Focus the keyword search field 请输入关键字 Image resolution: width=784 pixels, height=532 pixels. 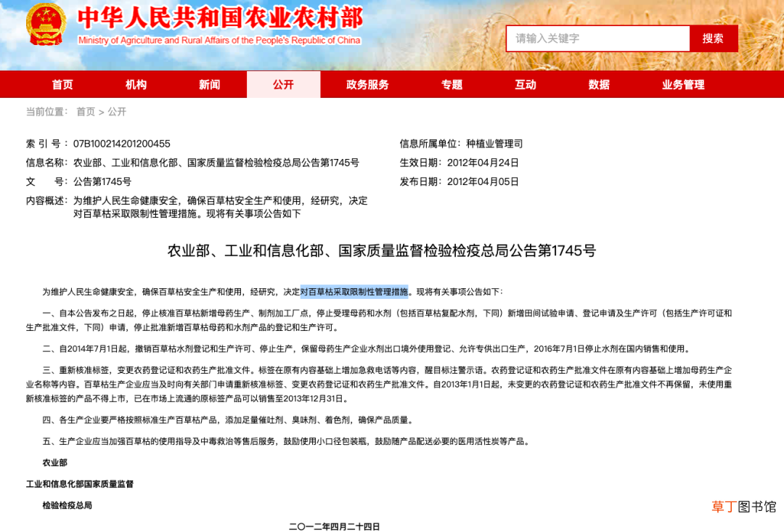pos(598,38)
